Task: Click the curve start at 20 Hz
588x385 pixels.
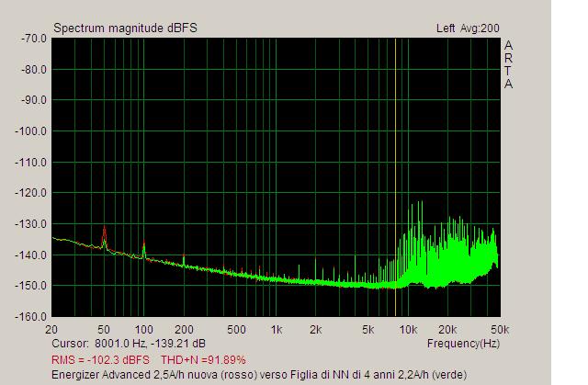Action: point(53,238)
